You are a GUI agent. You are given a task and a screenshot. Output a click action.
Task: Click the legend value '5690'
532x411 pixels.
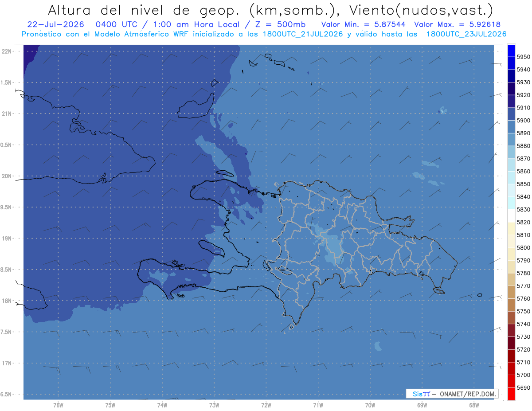pyautogui.click(x=523, y=388)
